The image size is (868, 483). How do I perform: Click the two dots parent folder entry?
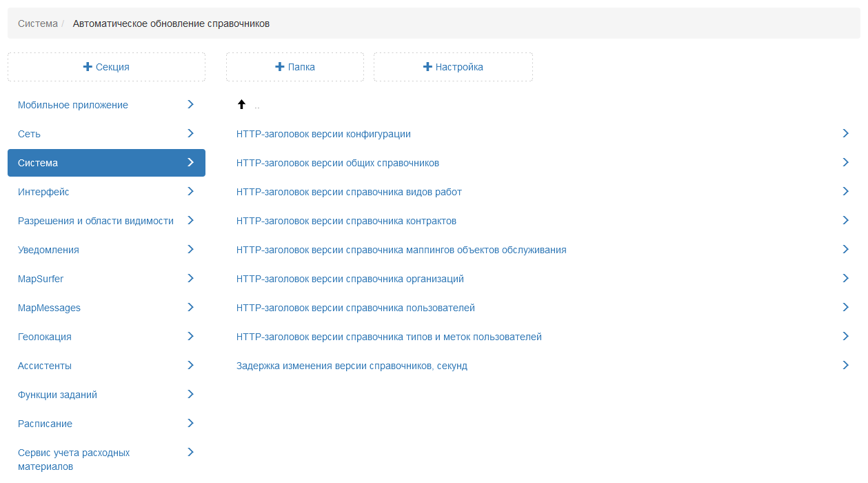[257, 106]
